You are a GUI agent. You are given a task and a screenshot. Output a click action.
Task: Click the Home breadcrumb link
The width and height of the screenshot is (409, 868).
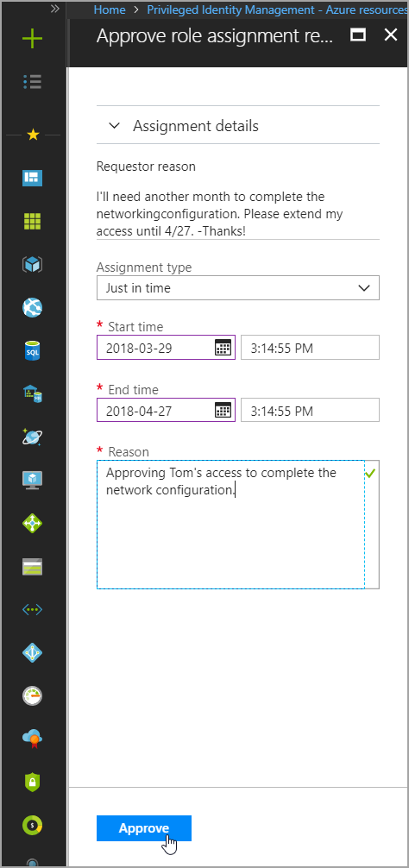tap(110, 9)
